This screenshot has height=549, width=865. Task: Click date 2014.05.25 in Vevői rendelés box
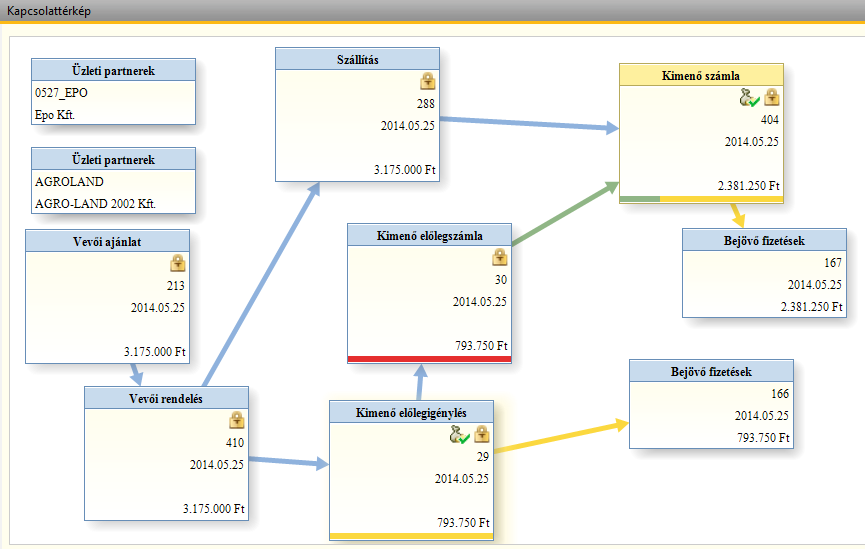click(x=217, y=465)
